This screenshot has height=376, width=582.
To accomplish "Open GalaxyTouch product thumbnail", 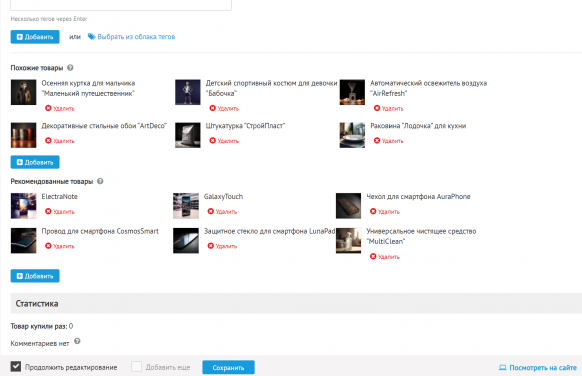I will point(186,206).
